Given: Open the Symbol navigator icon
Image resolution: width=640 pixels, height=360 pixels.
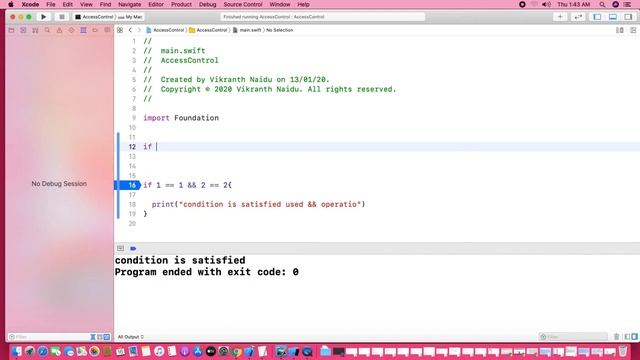Looking at the screenshot, I should (x=35, y=30).
